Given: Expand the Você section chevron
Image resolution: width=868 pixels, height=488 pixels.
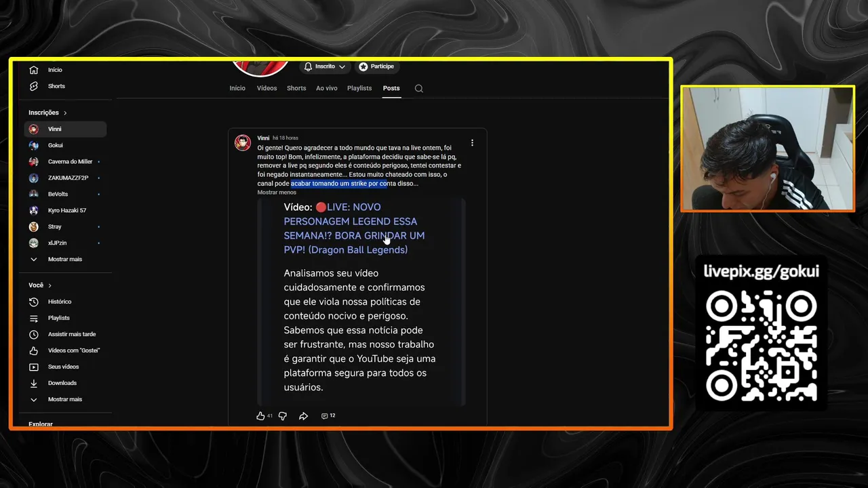Looking at the screenshot, I should [x=50, y=285].
